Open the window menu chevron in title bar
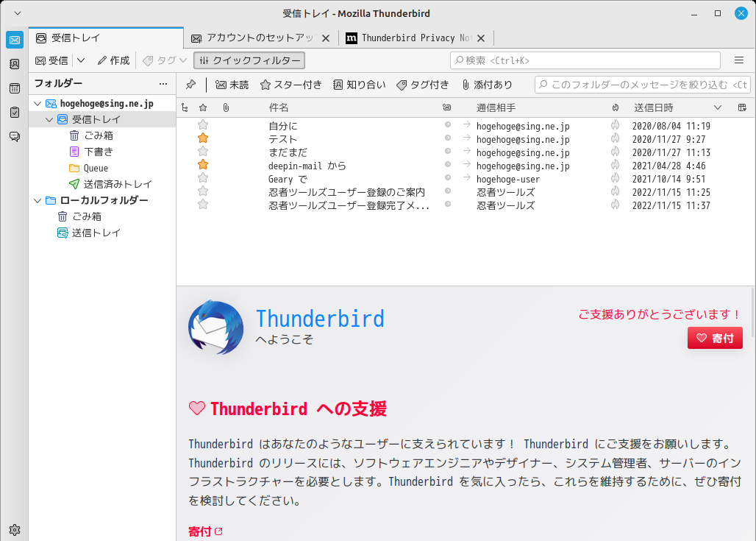The width and height of the screenshot is (756, 541). coord(18,13)
